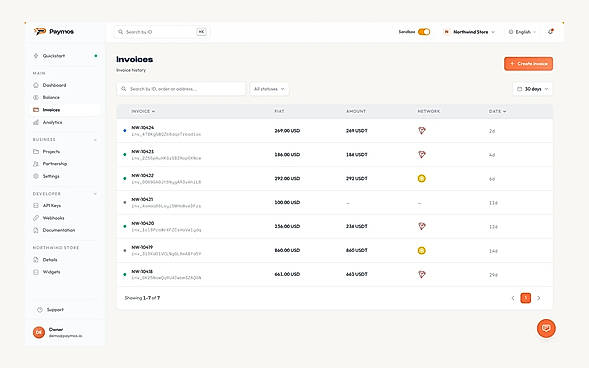Click the Fiat column header
The height and width of the screenshot is (368, 589).
point(279,111)
